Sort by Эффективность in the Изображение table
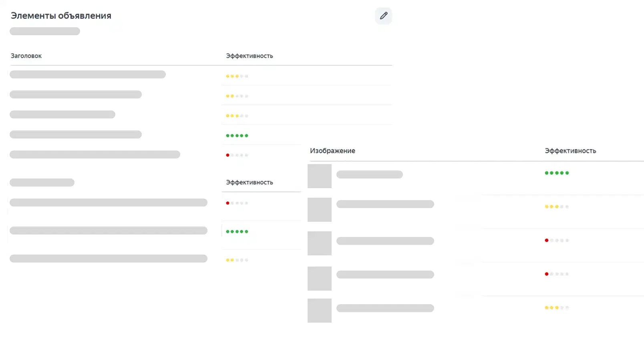 point(570,151)
